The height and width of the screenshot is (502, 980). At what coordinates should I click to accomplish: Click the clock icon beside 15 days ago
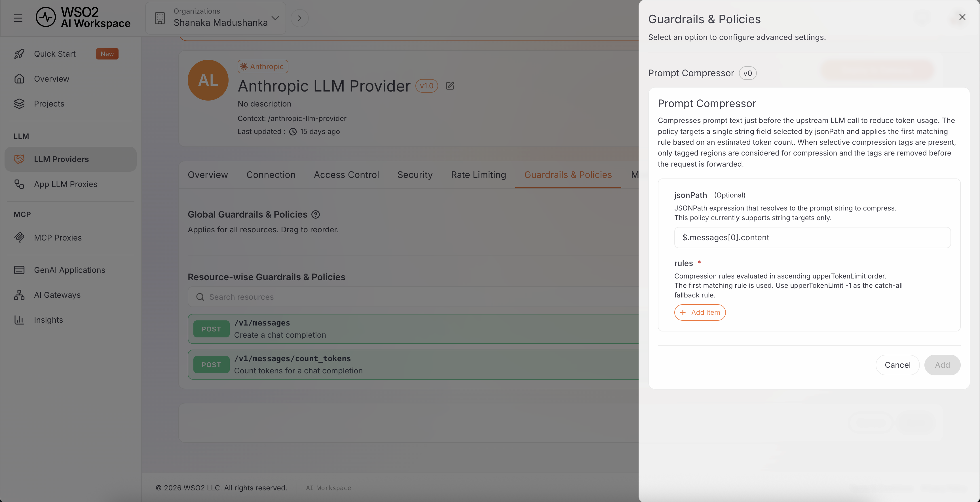pyautogui.click(x=293, y=132)
